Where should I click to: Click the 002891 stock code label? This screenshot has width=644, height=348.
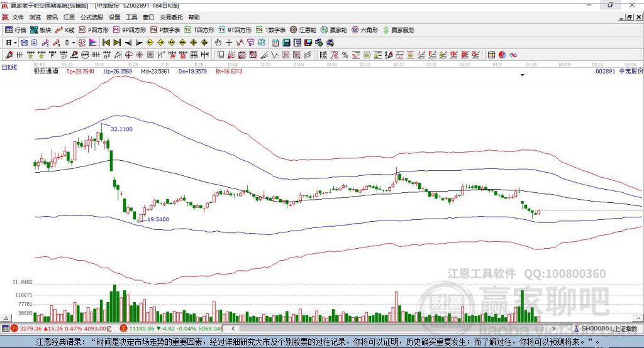coord(606,71)
